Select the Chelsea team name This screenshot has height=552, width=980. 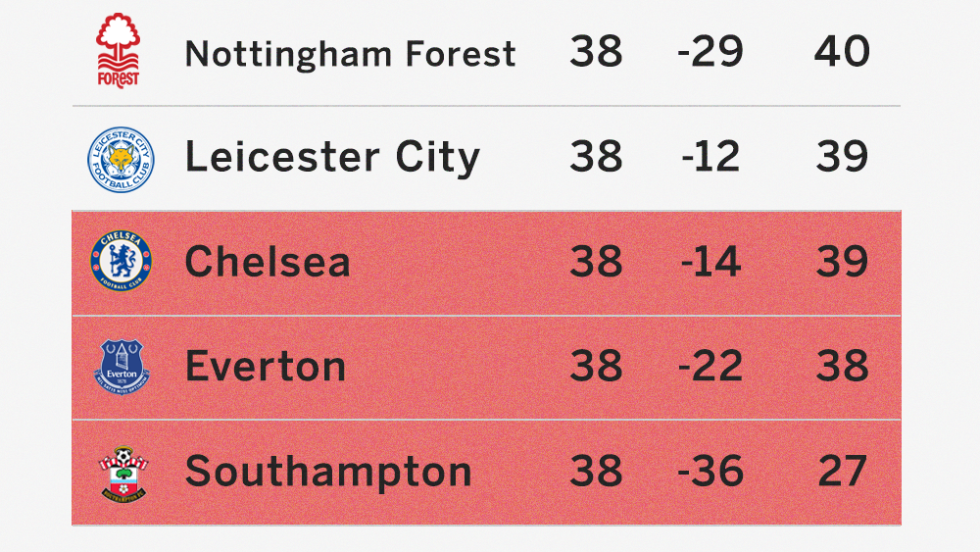(x=268, y=262)
